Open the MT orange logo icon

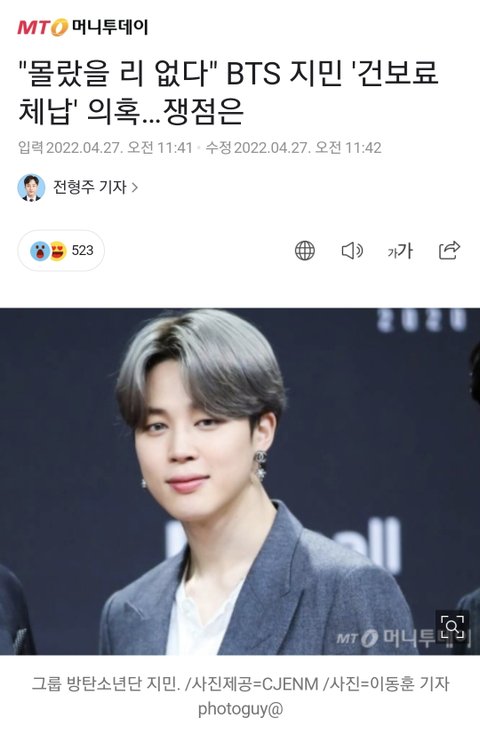point(43,27)
